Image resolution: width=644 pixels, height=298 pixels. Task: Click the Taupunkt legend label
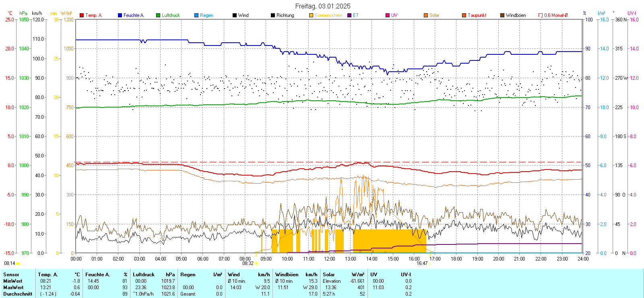(x=477, y=15)
